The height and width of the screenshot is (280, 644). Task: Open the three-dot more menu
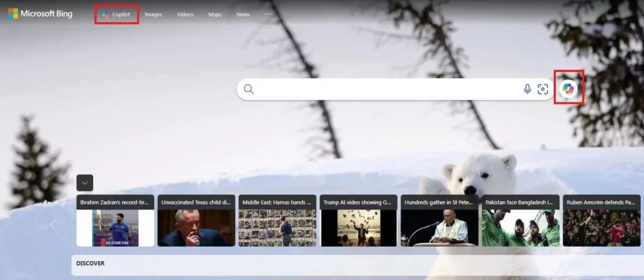pyautogui.click(x=268, y=14)
